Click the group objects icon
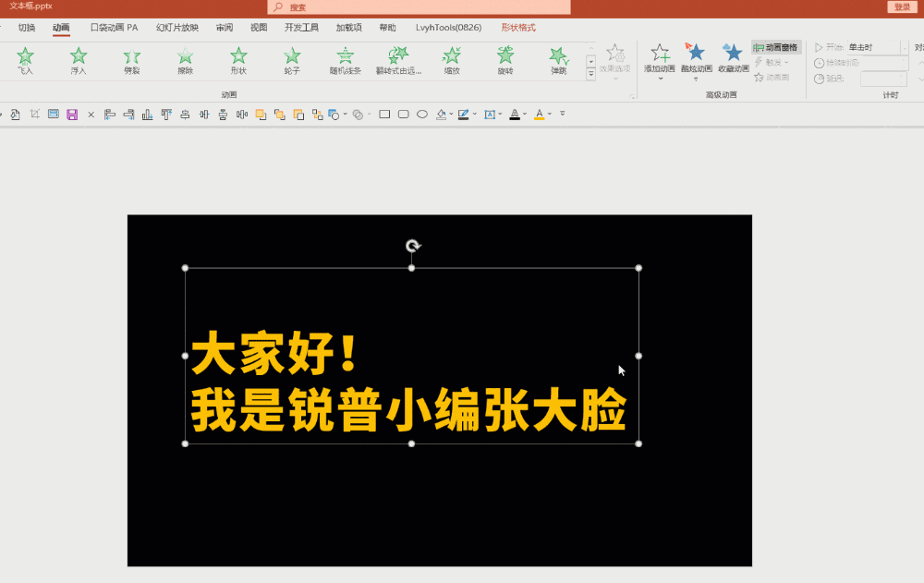Screen dimensions: 924x583 tap(317, 115)
